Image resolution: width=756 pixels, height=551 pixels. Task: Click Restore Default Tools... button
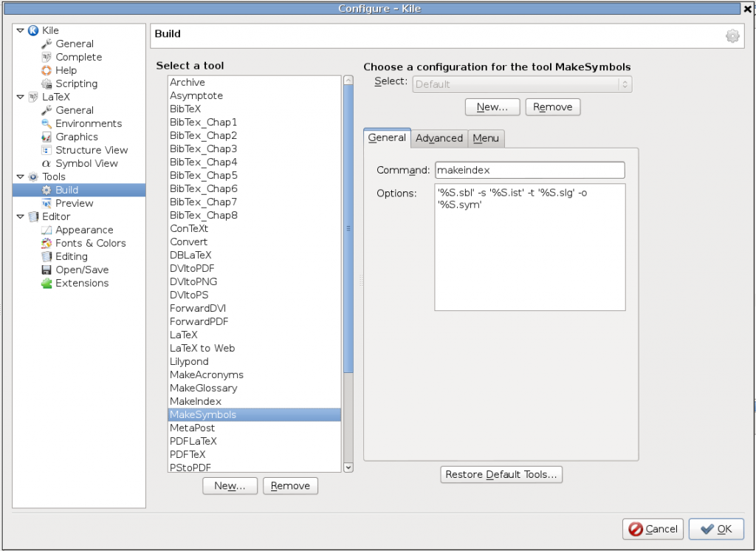click(x=501, y=475)
